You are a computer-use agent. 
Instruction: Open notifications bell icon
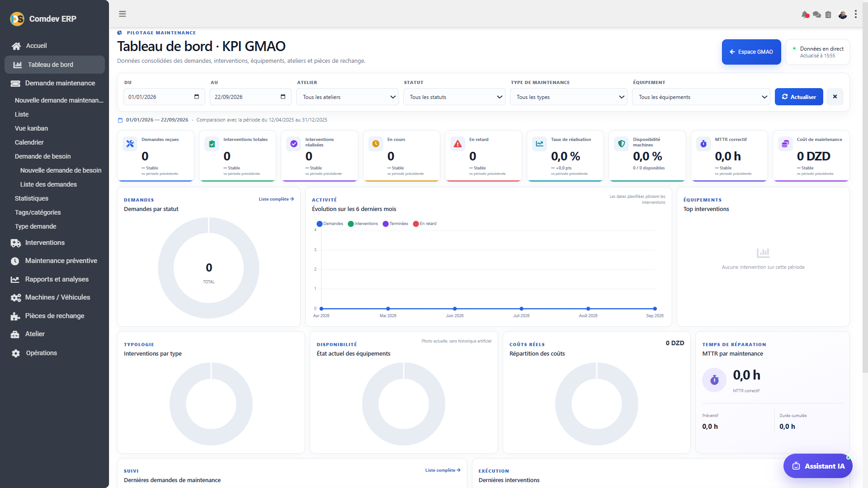coord(805,14)
